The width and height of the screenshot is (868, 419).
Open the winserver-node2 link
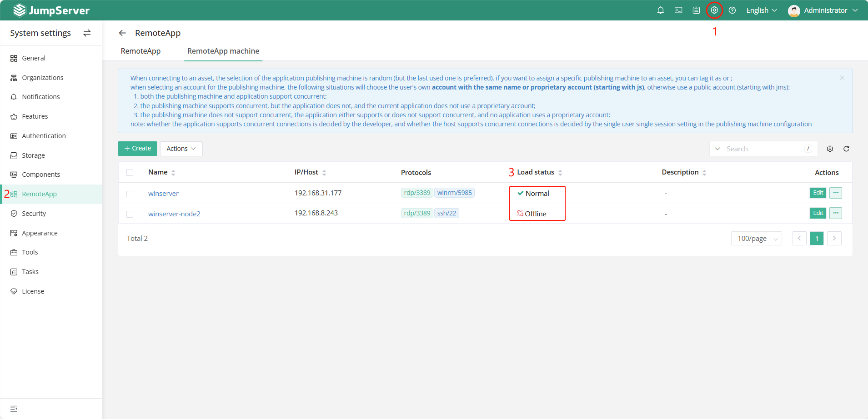point(174,214)
